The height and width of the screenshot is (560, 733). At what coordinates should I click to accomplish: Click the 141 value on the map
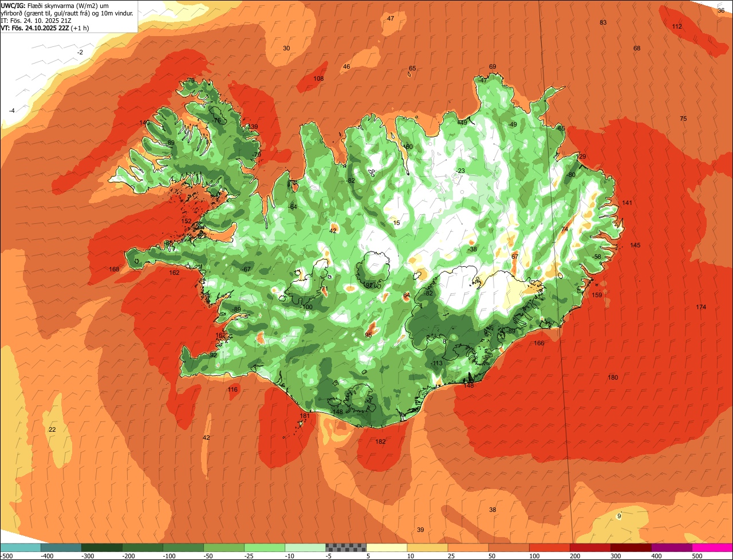[x=627, y=203]
